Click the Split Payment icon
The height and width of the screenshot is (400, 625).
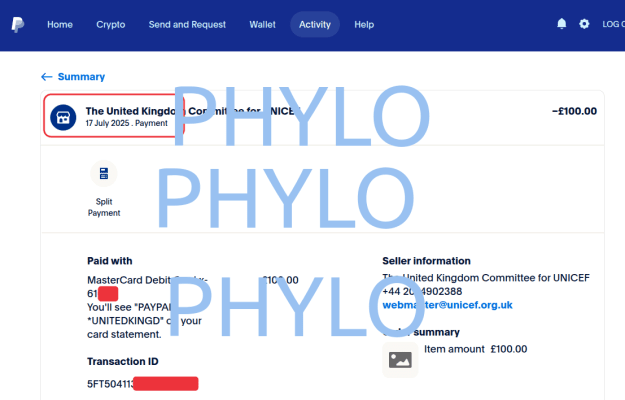tap(104, 174)
